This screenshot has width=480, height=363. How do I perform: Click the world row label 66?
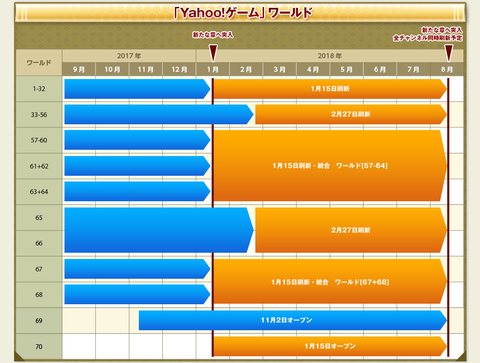point(39,243)
